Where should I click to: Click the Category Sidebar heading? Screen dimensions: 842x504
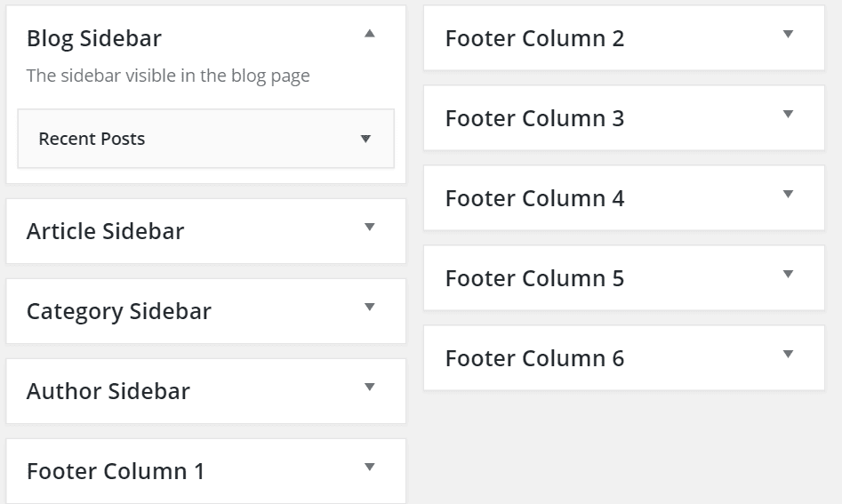[119, 312]
